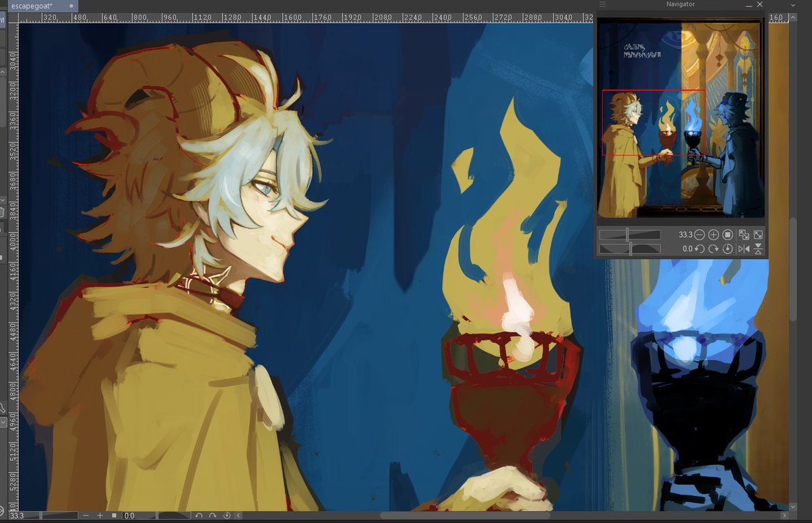Switch to the escapegoat document tab

pos(30,5)
